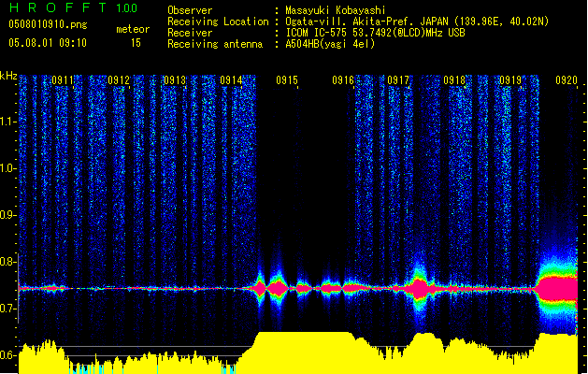Click the 1.1 kHz axis tick label
Viewport: 588px width, 374px height.
7,122
